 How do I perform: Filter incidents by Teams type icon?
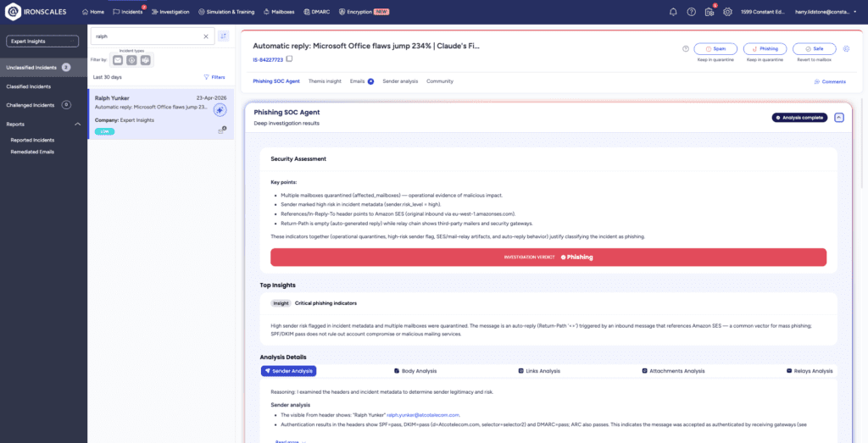coord(146,60)
